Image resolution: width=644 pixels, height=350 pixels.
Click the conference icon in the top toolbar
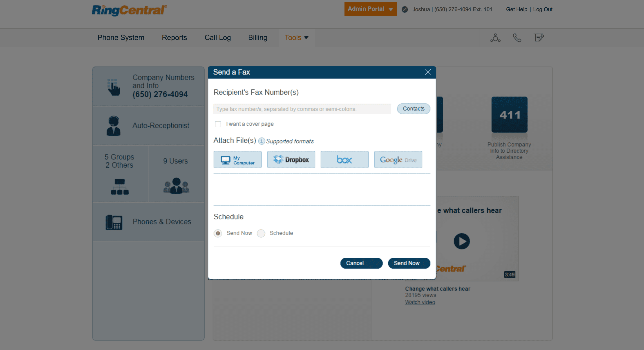tap(495, 38)
